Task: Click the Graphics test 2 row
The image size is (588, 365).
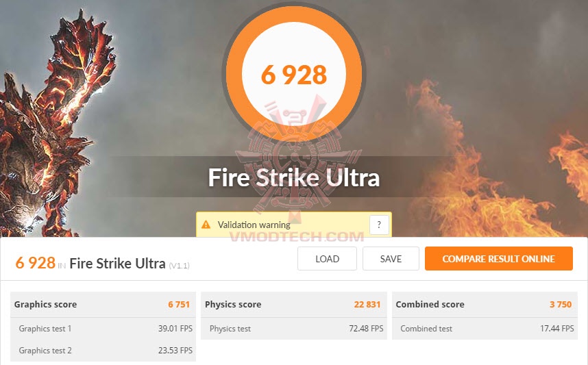Action: click(103, 351)
